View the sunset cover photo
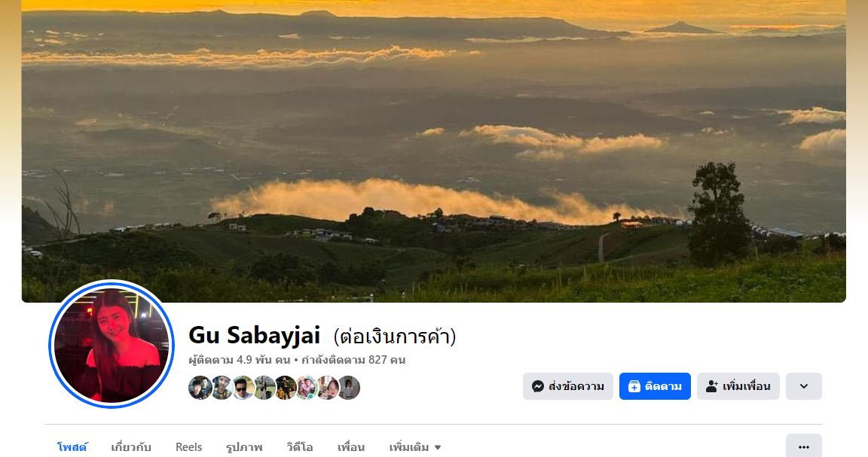868x457 pixels. pyautogui.click(x=434, y=151)
